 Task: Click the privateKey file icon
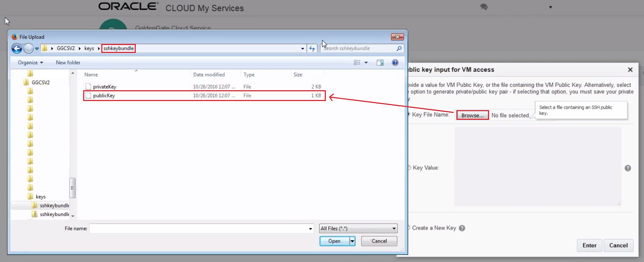tap(88, 87)
